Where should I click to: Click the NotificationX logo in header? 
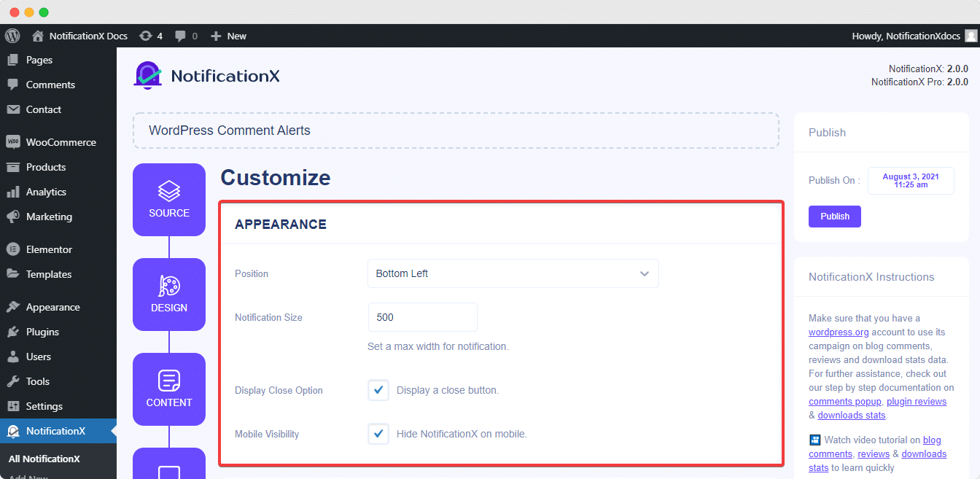click(x=206, y=75)
